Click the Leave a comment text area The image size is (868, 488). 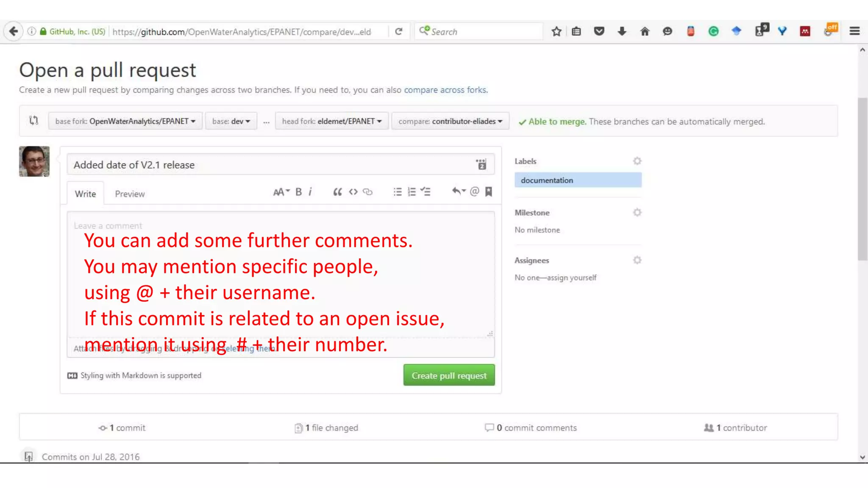click(281, 274)
